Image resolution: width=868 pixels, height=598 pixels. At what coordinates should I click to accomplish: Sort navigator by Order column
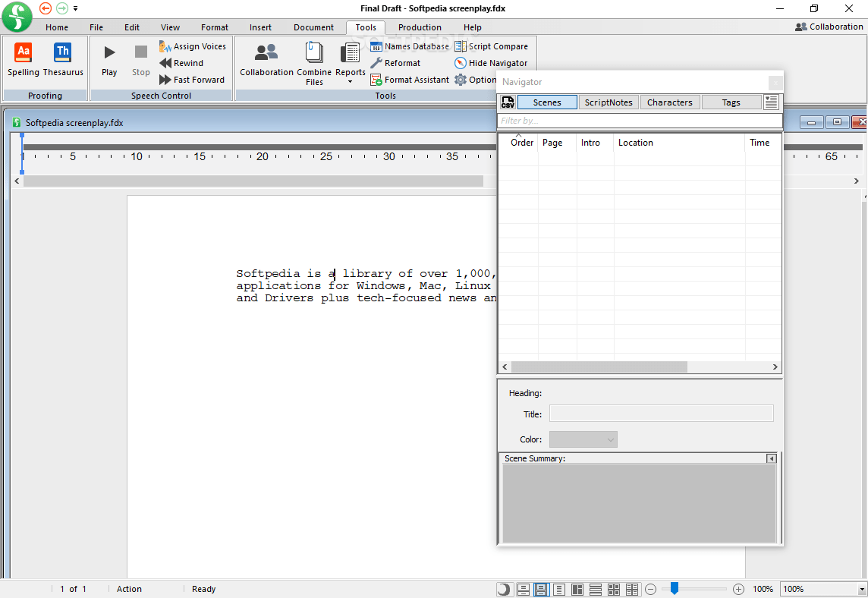521,143
